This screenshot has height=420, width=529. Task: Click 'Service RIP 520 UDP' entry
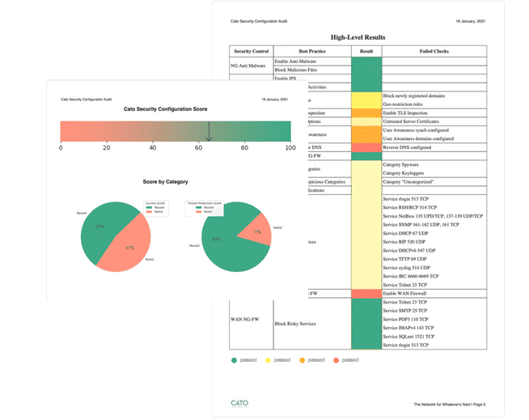pos(404,242)
